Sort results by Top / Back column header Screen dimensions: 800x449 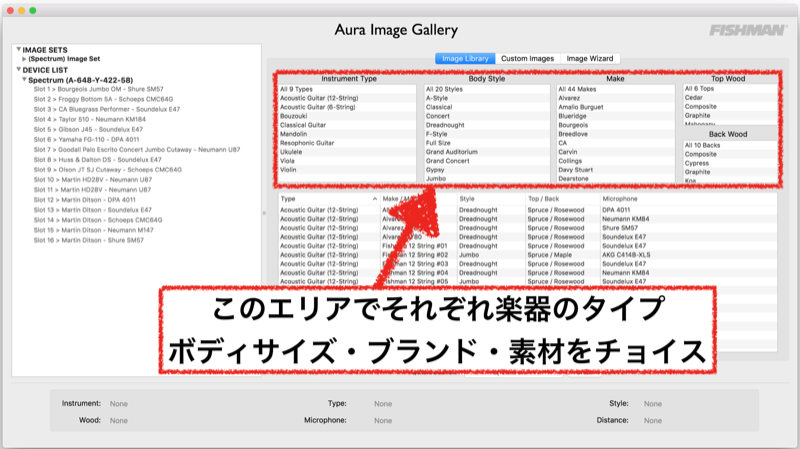(562, 199)
